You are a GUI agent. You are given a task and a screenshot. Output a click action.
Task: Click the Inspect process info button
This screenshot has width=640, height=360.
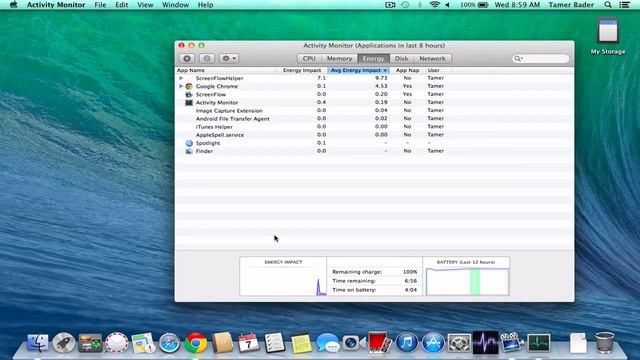tap(207, 58)
